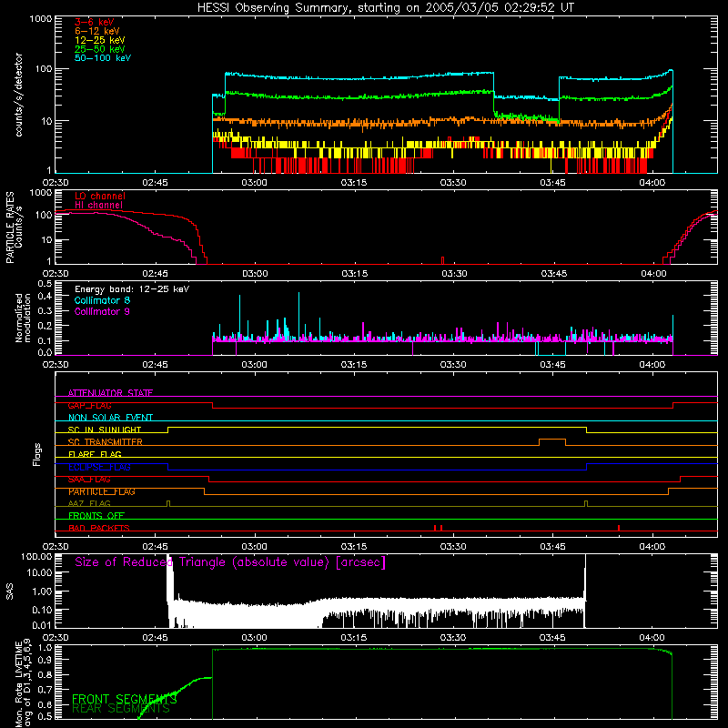The width and height of the screenshot is (728, 728).
Task: Select the 3-6 keV legend label
Action: [95, 22]
